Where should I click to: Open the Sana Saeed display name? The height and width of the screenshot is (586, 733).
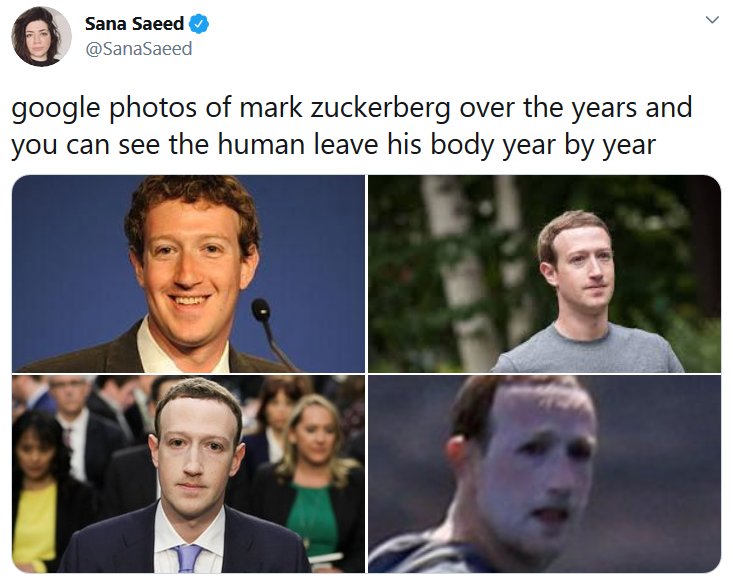coord(135,24)
